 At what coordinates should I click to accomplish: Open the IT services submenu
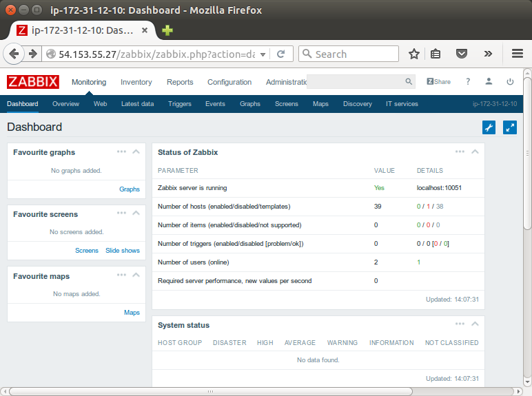coord(402,104)
